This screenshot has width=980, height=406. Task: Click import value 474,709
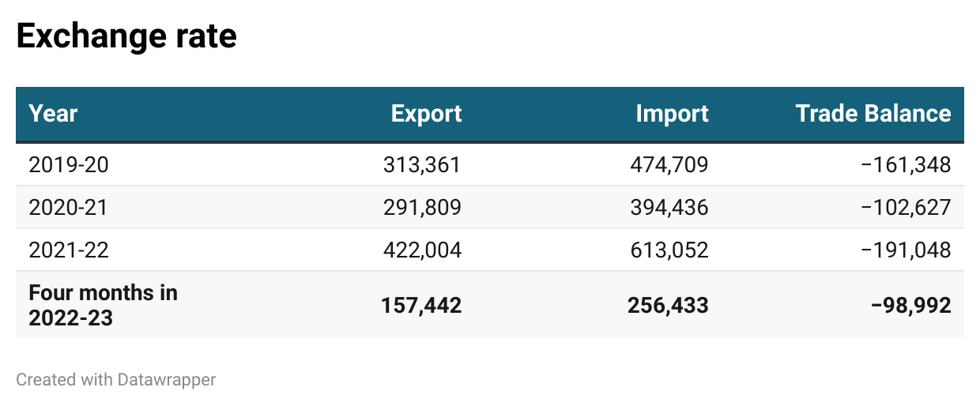(x=669, y=165)
